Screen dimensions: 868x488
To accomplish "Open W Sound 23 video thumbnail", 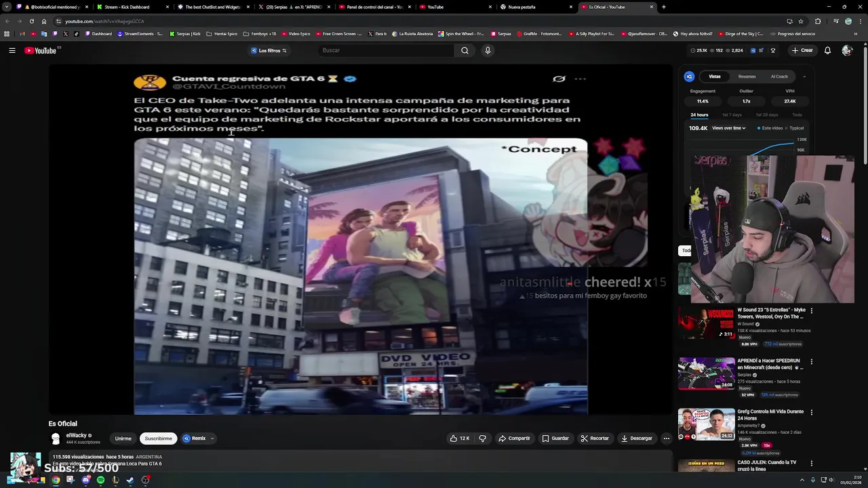I will (x=706, y=323).
